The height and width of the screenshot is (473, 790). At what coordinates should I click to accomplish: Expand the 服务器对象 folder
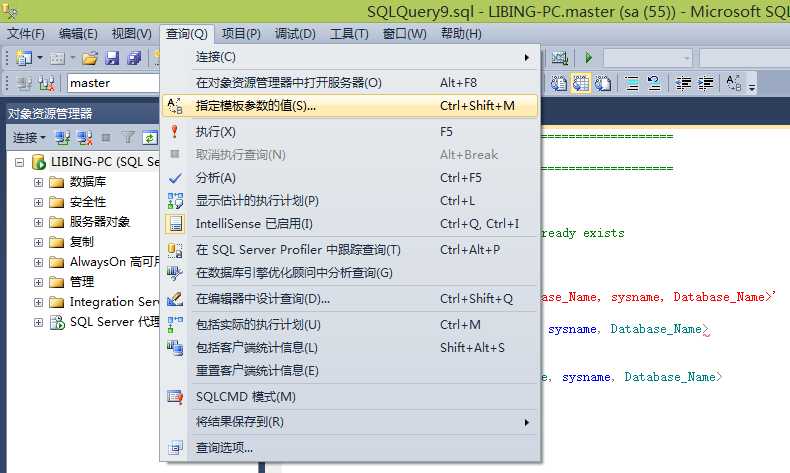[38, 222]
